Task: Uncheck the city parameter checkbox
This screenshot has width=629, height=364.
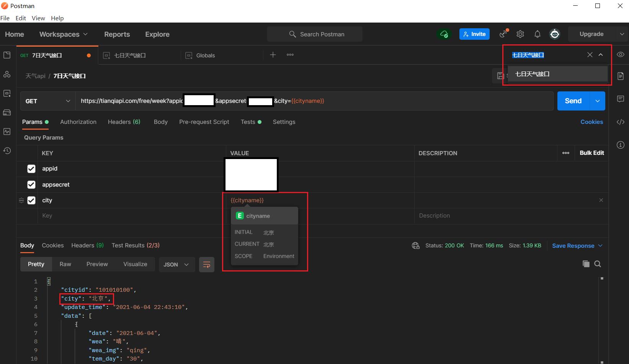Action: [x=31, y=200]
